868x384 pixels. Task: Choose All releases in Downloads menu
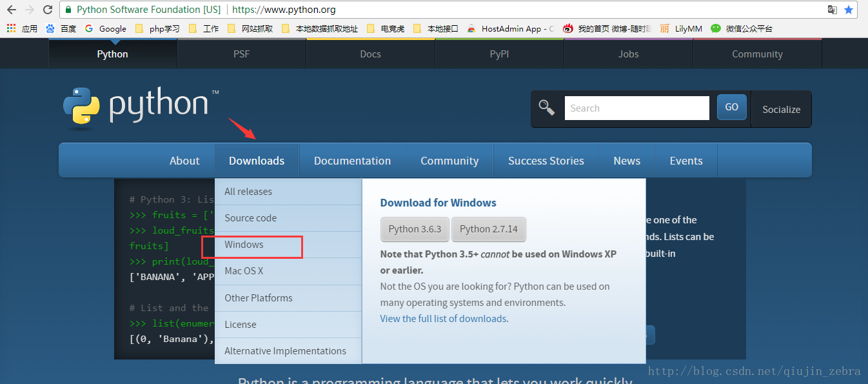pos(288,192)
